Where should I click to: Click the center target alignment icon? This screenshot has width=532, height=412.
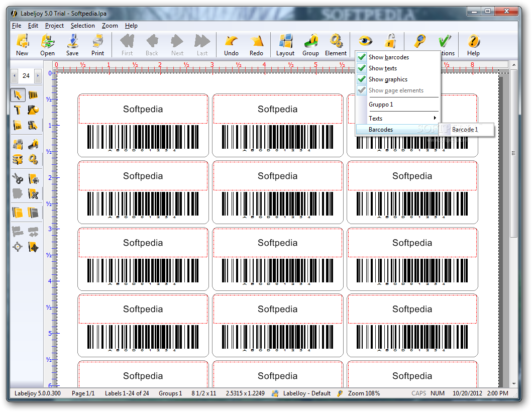pyautogui.click(x=18, y=247)
